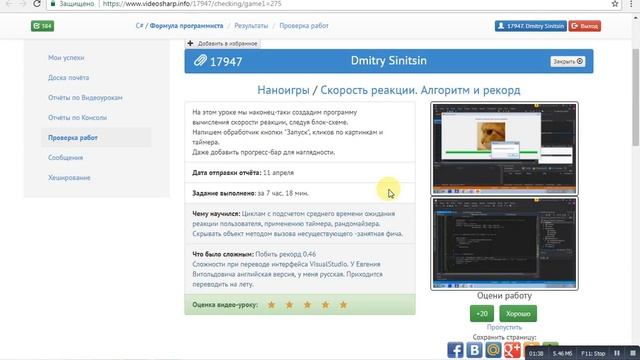
Task: Bookmark page using the address bar star
Action: [x=615, y=4]
